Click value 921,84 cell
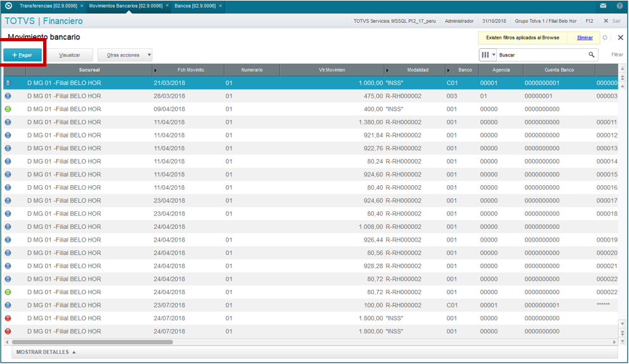Screen dimensions: 629x364 click(x=373, y=135)
